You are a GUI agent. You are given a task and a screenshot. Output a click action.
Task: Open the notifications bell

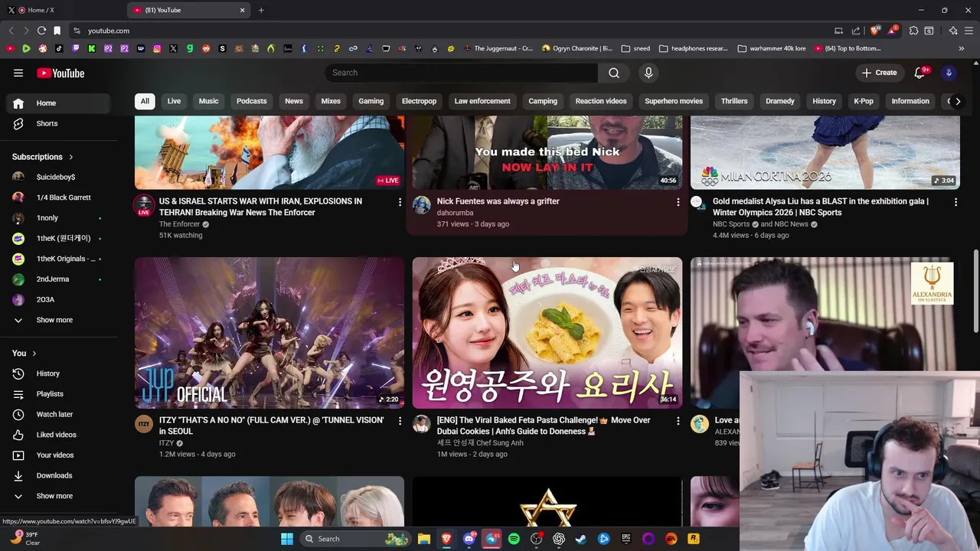[920, 73]
